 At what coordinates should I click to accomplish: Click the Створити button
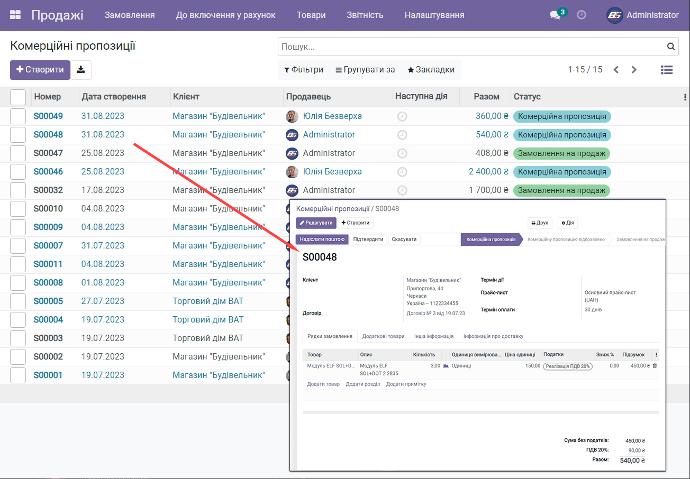(x=38, y=70)
